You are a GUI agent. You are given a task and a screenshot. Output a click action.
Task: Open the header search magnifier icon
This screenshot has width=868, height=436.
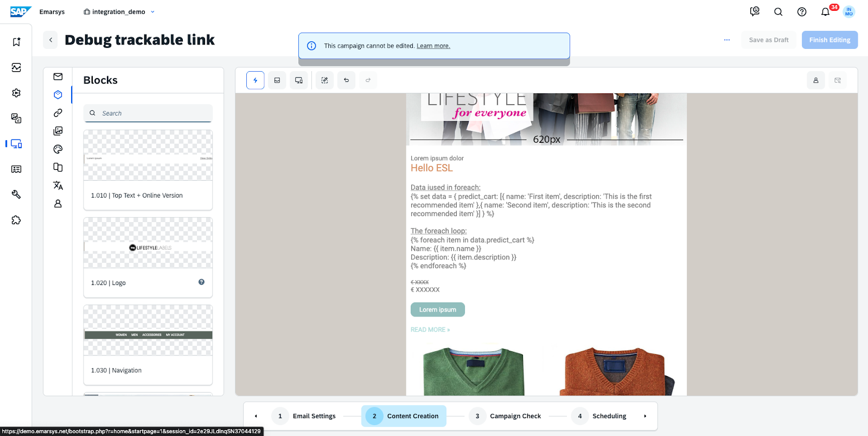[778, 11]
